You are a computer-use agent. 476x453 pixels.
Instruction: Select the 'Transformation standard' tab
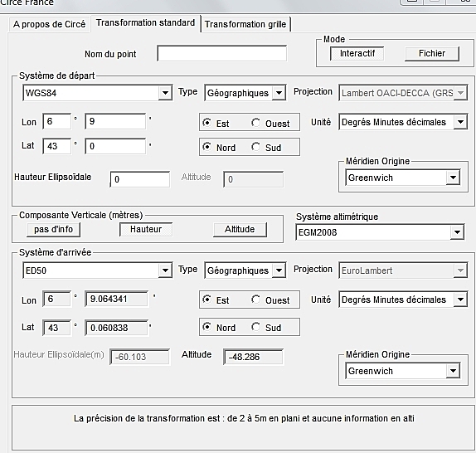pyautogui.click(x=145, y=23)
